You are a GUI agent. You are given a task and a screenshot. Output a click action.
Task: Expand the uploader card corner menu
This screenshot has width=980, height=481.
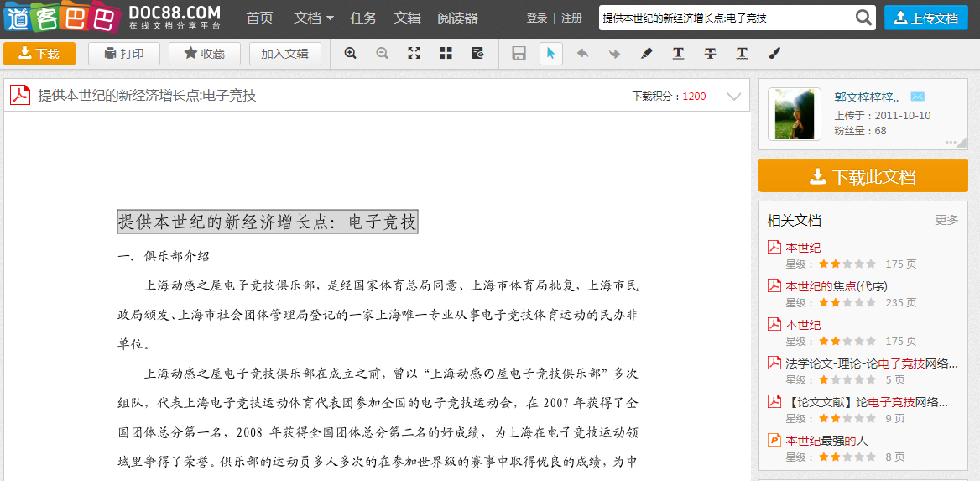956,143
